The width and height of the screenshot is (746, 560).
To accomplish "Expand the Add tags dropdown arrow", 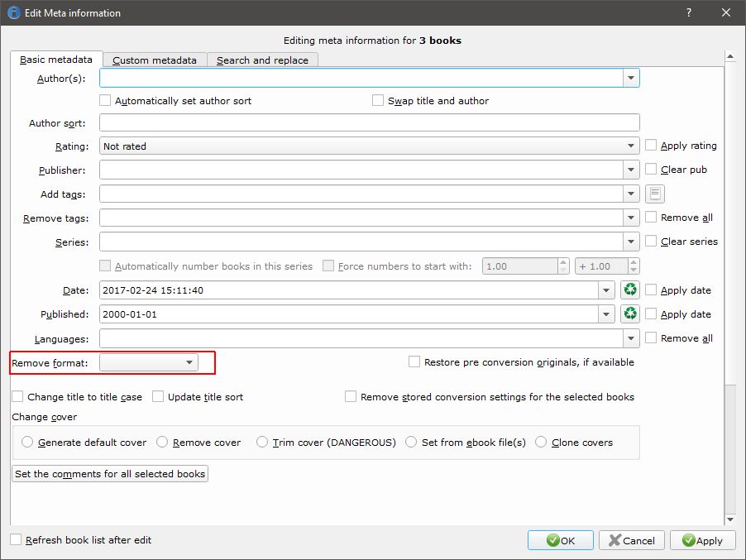I will coord(631,194).
